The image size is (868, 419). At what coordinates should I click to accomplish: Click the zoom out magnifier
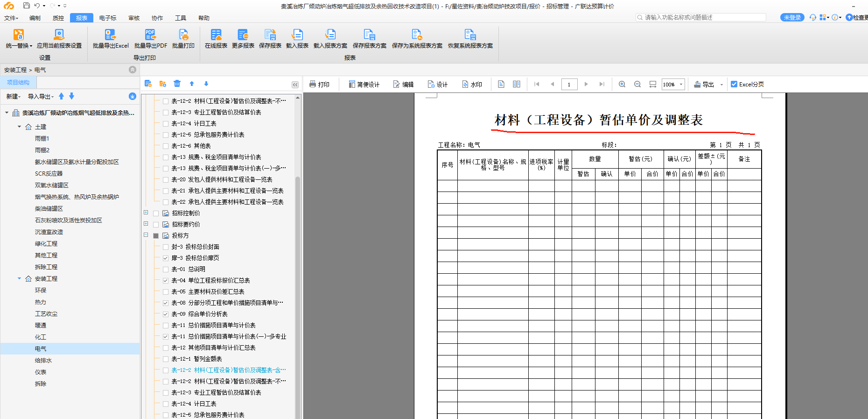tap(637, 84)
